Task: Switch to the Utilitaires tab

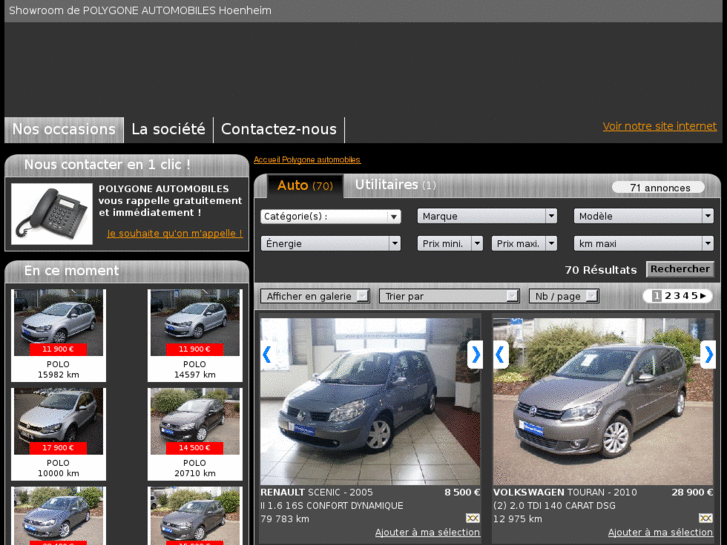Action: coord(395,185)
